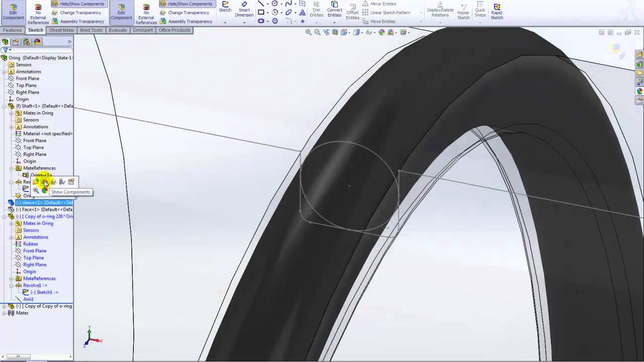Click Mirror Entities button
Viewport: 644px width, 362px height.
pyautogui.click(x=379, y=4)
